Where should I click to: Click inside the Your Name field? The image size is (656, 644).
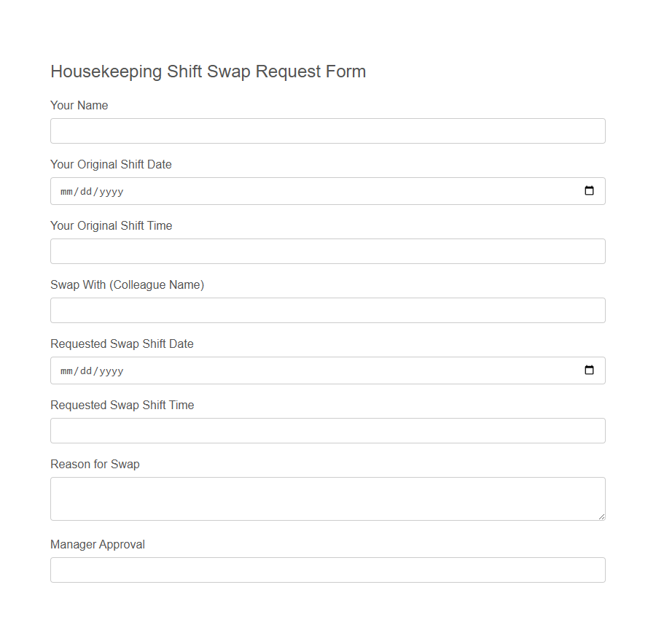tap(327, 131)
